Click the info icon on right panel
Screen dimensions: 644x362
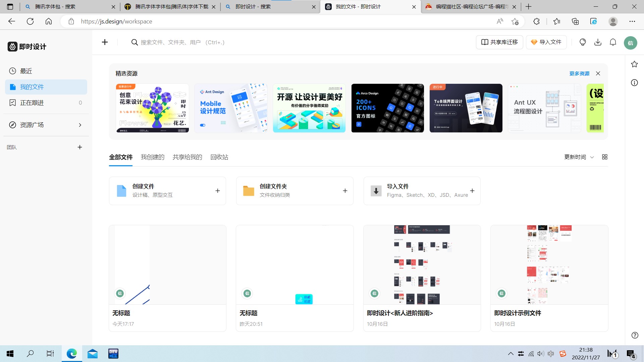click(x=634, y=83)
